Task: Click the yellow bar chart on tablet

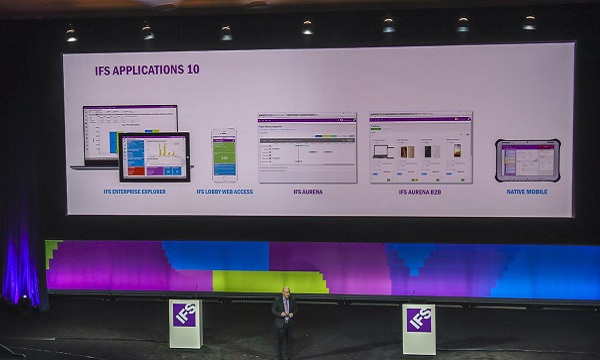Action: coord(165,150)
